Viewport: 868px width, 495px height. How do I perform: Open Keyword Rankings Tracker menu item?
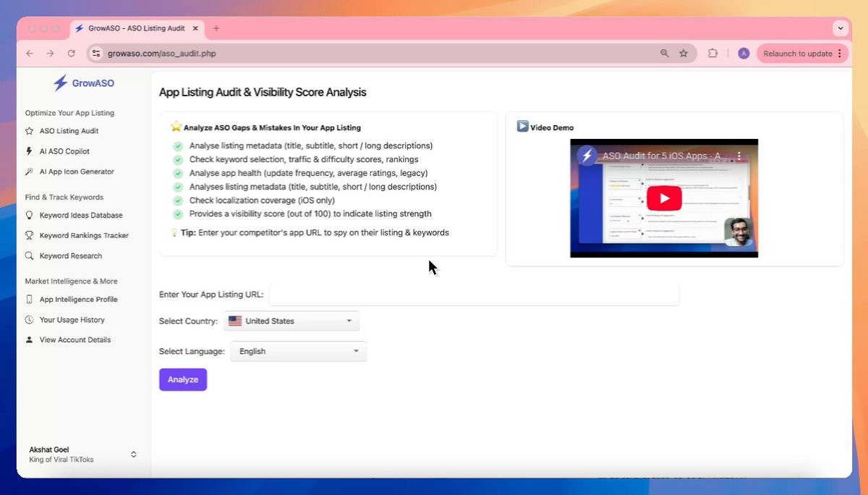tap(84, 235)
